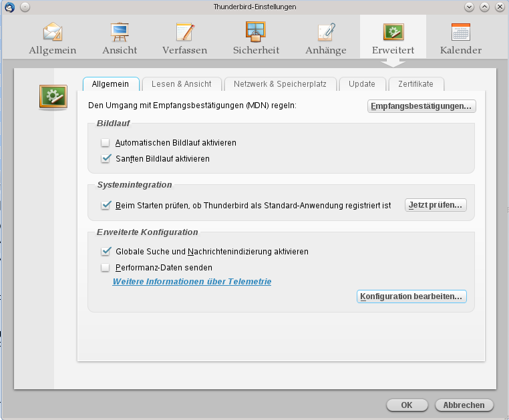Enable Automatischen Bildlauf aktivieren checkbox

click(x=105, y=143)
